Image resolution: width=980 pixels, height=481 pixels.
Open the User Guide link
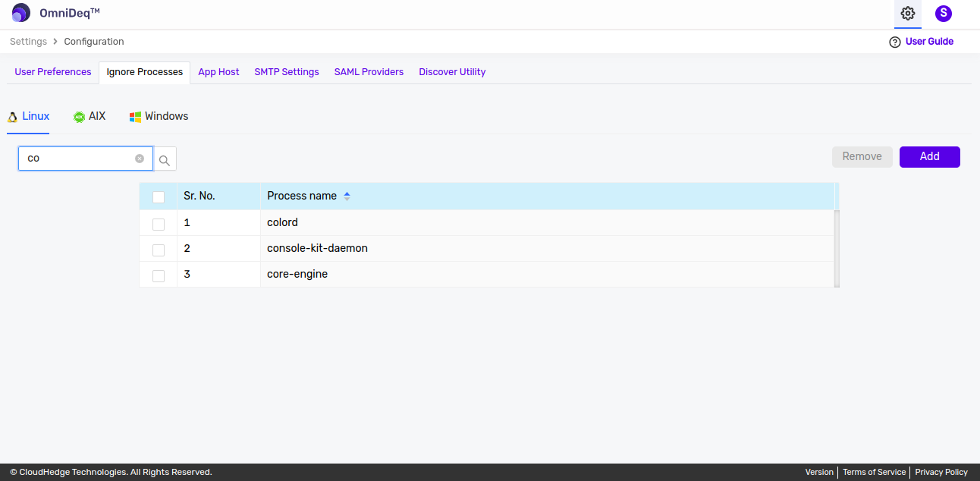coord(929,42)
